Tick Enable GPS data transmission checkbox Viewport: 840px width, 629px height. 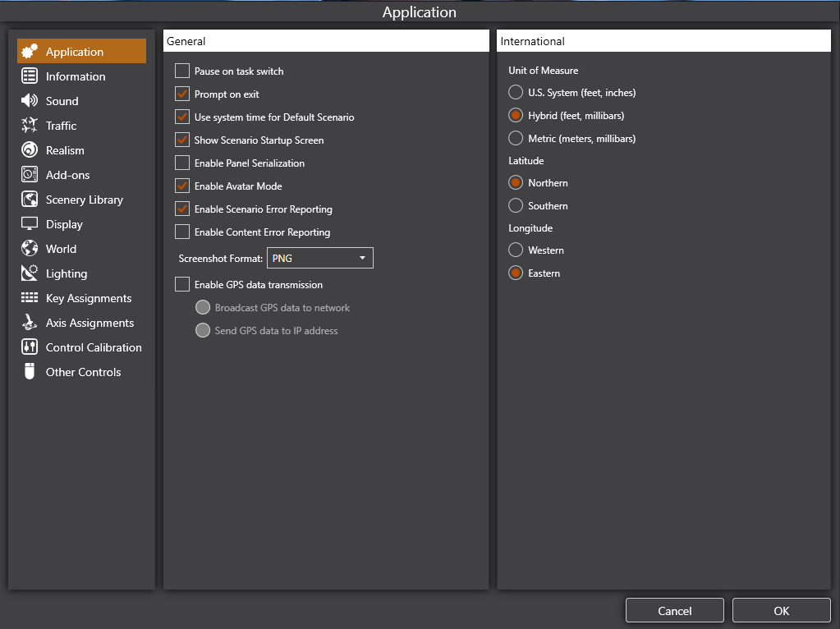(x=182, y=285)
